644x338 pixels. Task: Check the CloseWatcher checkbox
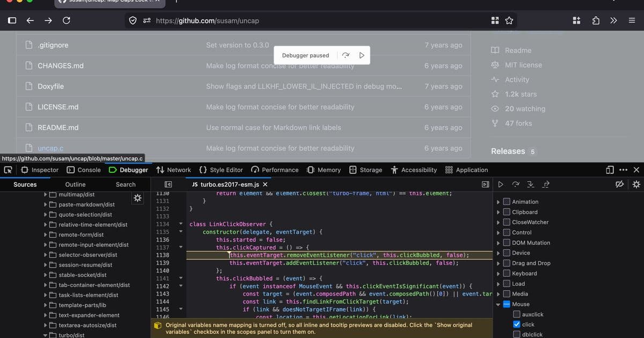507,222
